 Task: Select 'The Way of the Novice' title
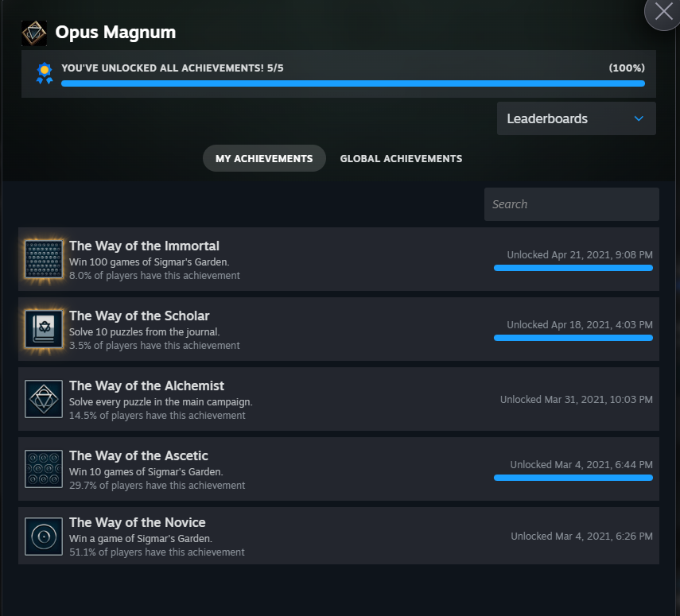pyautogui.click(x=137, y=522)
